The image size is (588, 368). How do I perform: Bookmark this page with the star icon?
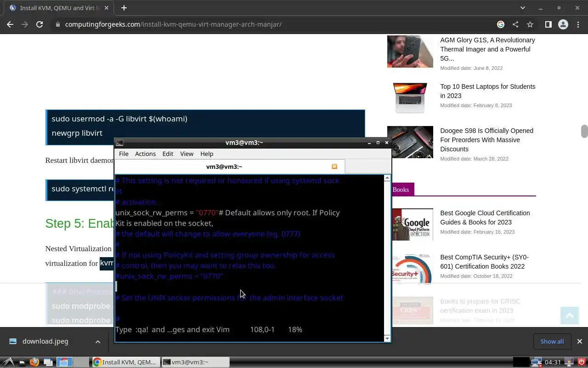click(530, 24)
